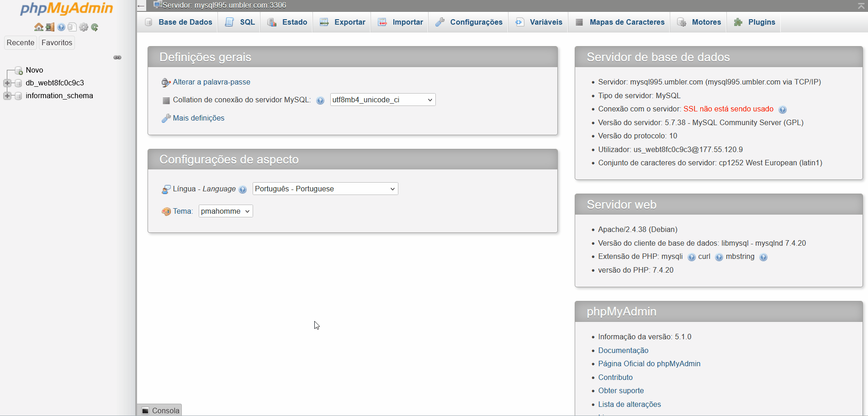Open the Exportar tab
868x416 pixels.
342,22
